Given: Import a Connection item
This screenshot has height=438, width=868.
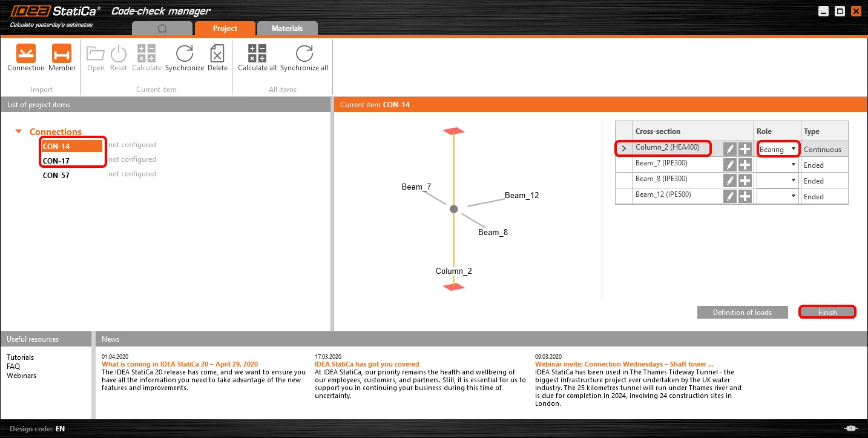Looking at the screenshot, I should click(26, 58).
